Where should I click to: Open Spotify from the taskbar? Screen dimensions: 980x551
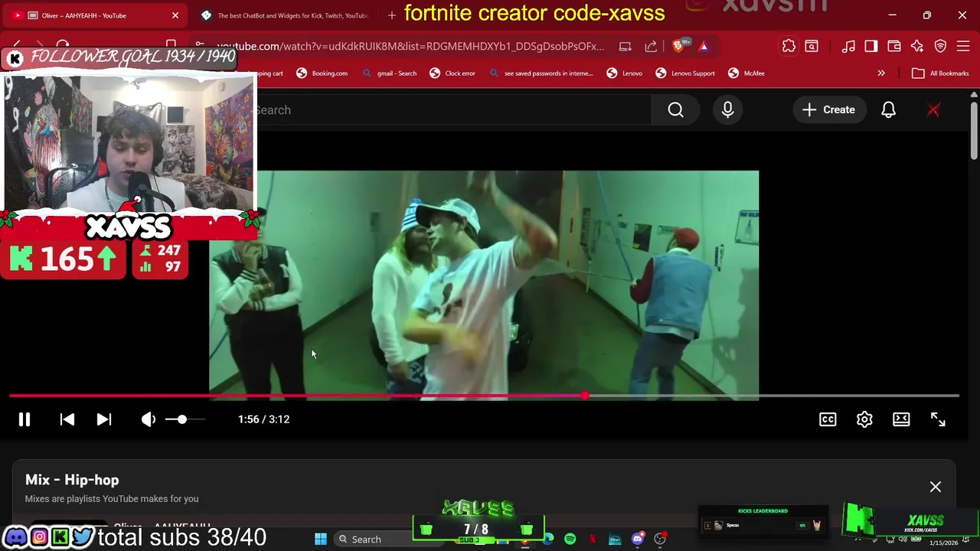(x=570, y=540)
